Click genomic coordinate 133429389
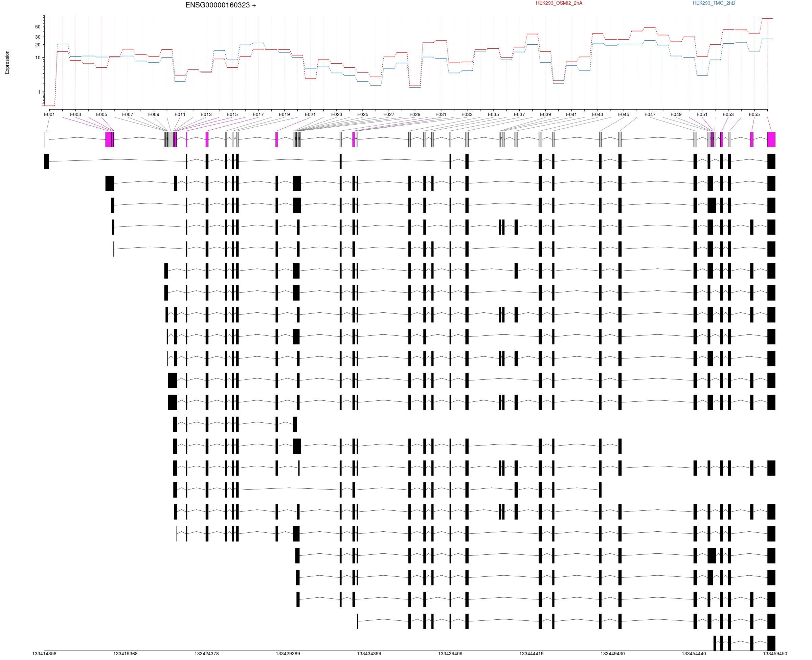Screen dimensions: 812x660 coord(288,654)
